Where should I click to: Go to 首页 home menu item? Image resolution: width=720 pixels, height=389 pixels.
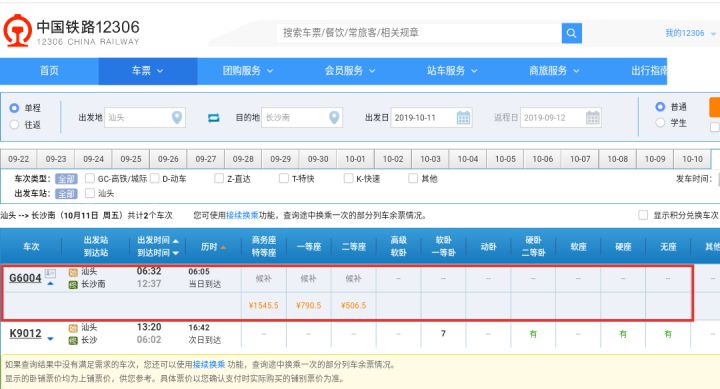(x=49, y=71)
